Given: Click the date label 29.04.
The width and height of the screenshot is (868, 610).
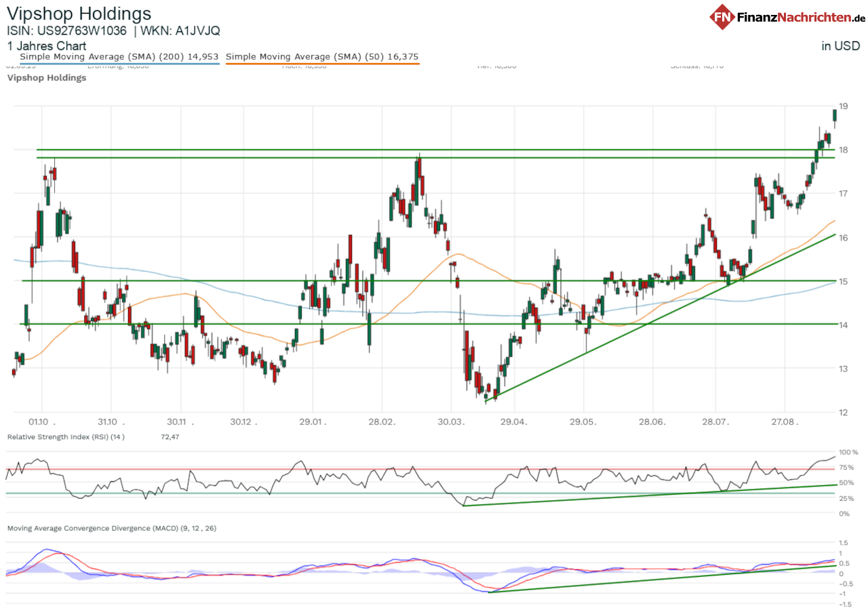Looking at the screenshot, I should tap(515, 421).
